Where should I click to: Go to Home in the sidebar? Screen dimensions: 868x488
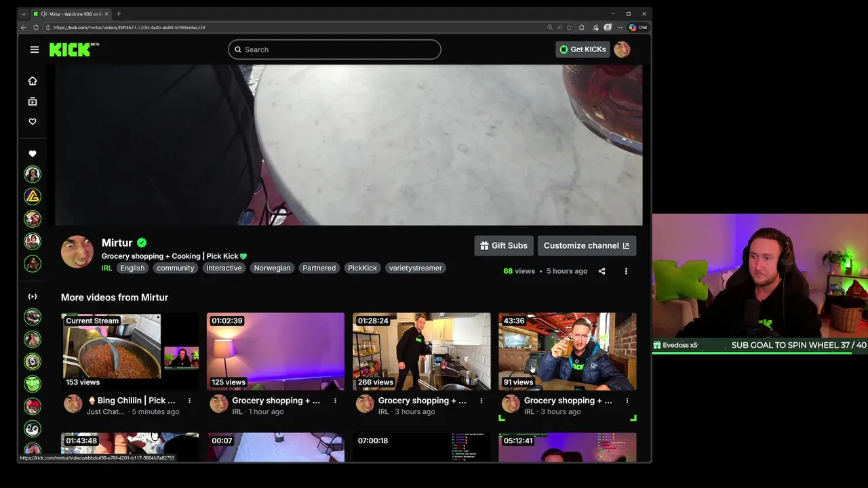pos(33,81)
